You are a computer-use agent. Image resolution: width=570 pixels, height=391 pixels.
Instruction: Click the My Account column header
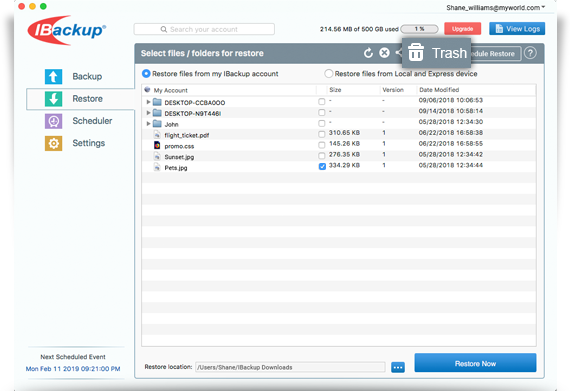(x=170, y=90)
